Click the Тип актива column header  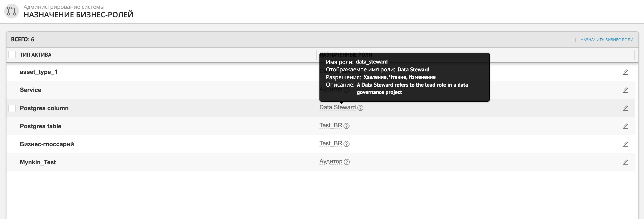click(x=35, y=55)
